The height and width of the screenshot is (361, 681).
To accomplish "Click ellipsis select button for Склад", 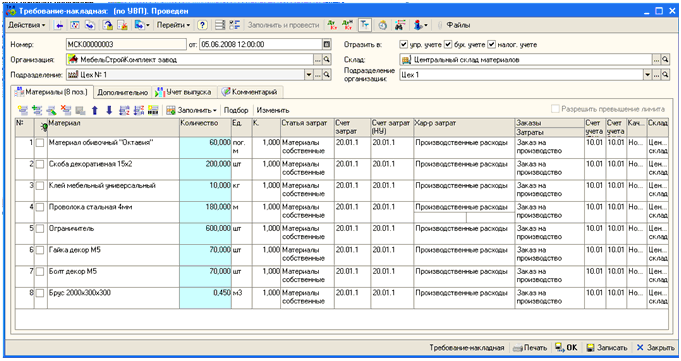I will pyautogui.click(x=656, y=60).
